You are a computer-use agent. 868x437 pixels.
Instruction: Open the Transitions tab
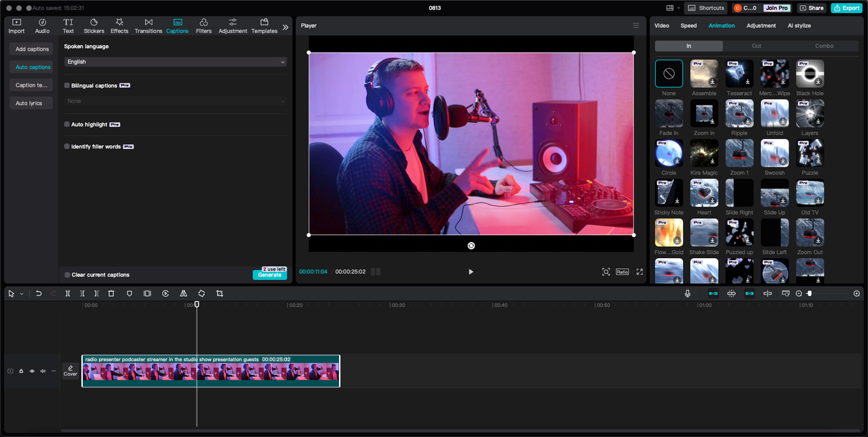pos(149,26)
